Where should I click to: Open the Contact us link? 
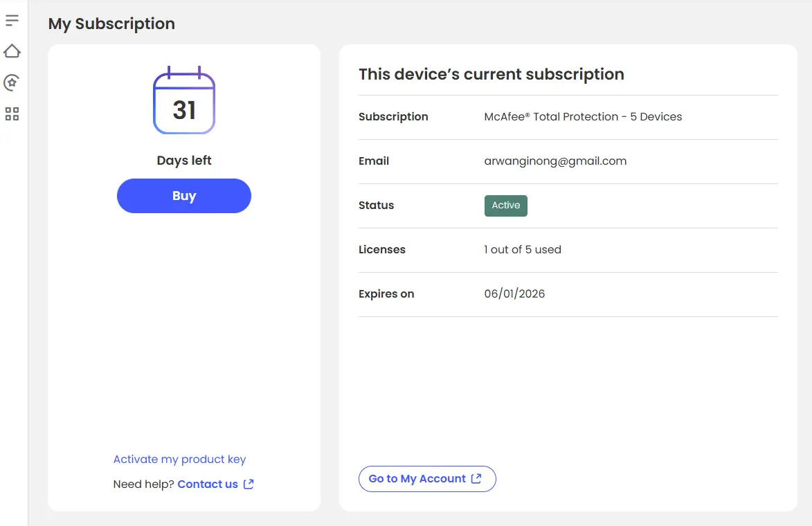215,484
